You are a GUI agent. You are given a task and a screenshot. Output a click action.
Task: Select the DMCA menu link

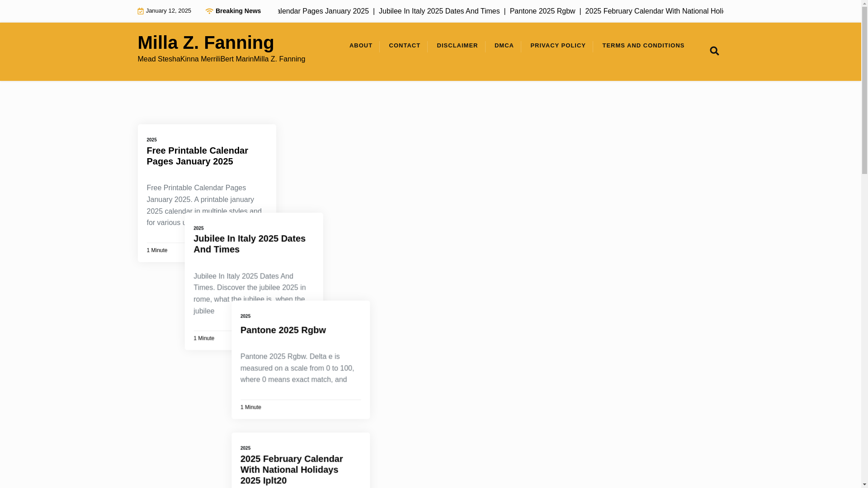504,46
